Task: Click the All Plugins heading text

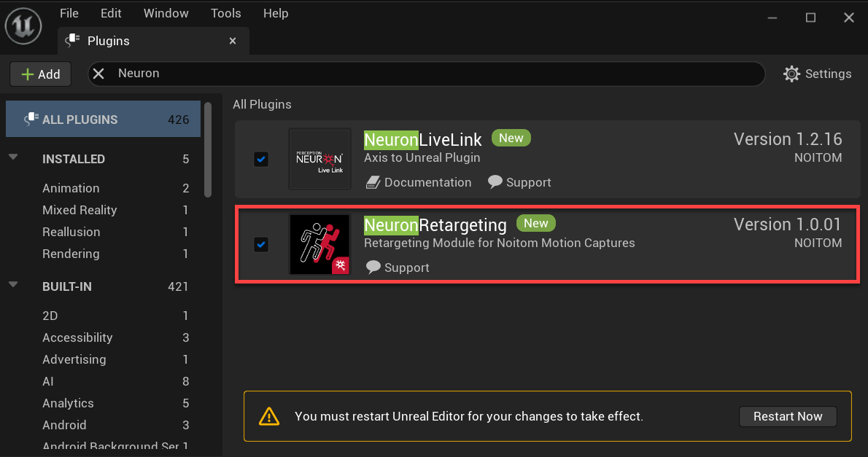Action: (262, 104)
